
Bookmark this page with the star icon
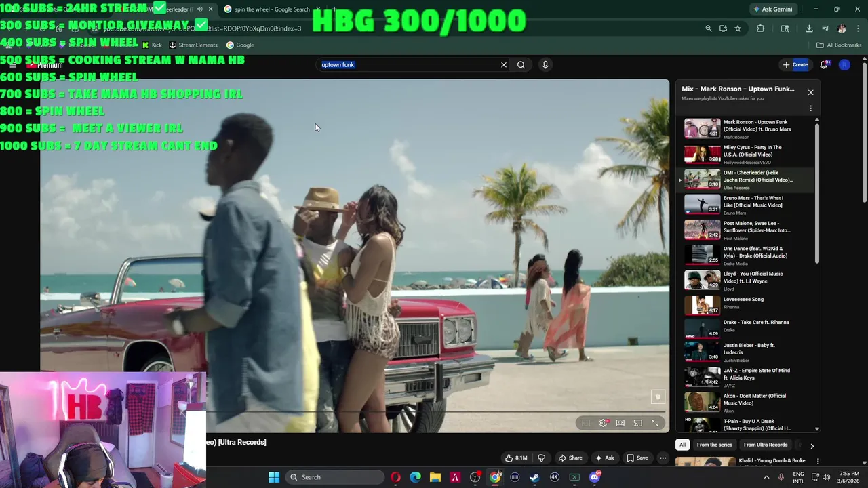point(738,28)
